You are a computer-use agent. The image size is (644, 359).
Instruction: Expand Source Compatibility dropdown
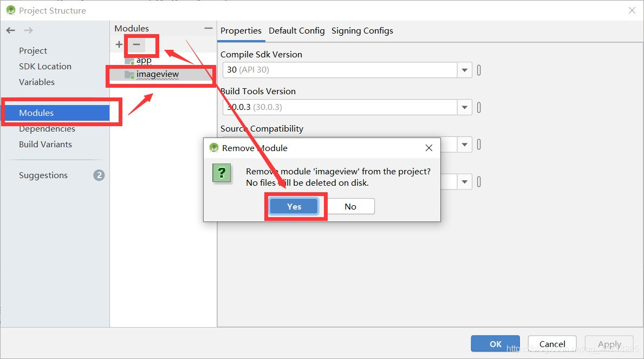(x=465, y=145)
